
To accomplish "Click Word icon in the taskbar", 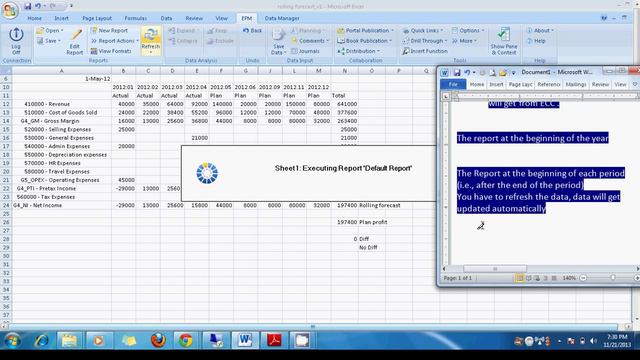I will tap(245, 340).
